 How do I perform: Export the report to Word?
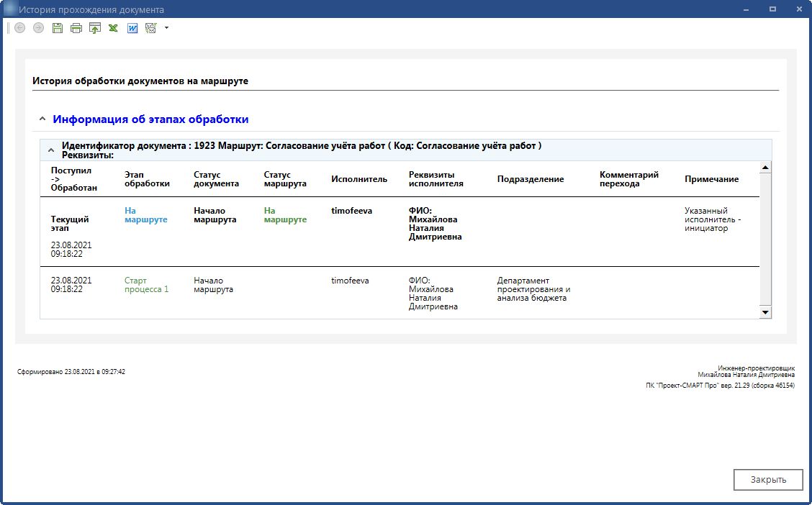click(x=132, y=28)
